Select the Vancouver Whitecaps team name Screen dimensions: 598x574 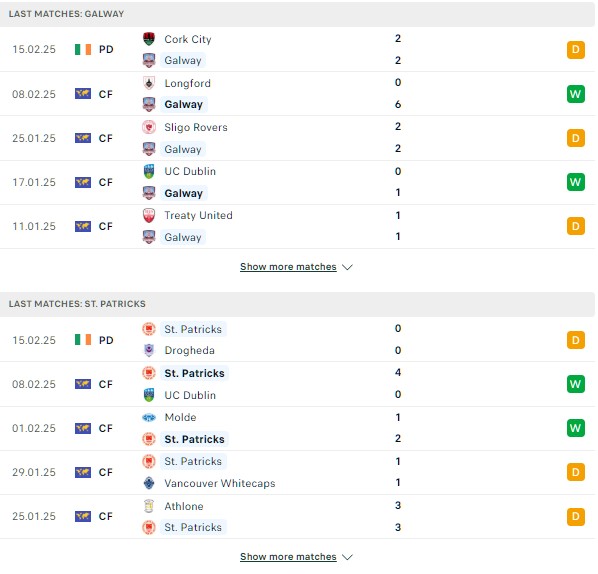(x=220, y=483)
